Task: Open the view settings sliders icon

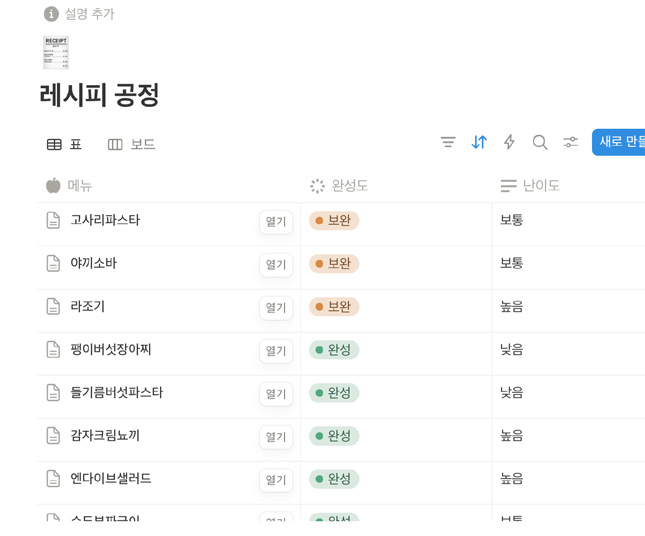Action: [570, 143]
